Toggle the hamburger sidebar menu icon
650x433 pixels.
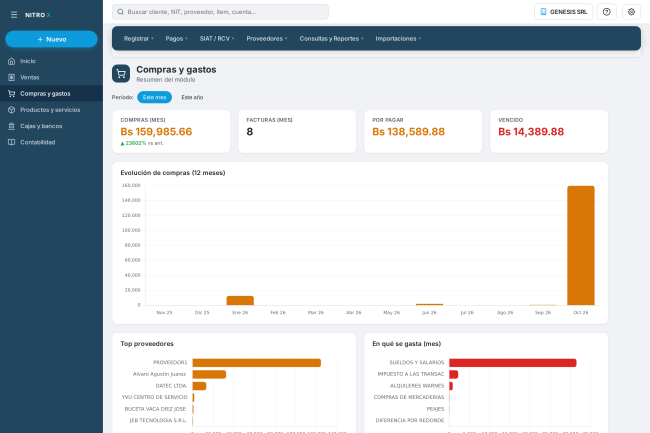pyautogui.click(x=14, y=15)
